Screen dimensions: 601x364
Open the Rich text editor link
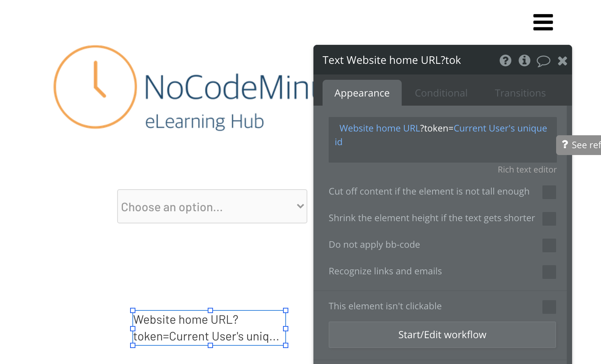(527, 169)
